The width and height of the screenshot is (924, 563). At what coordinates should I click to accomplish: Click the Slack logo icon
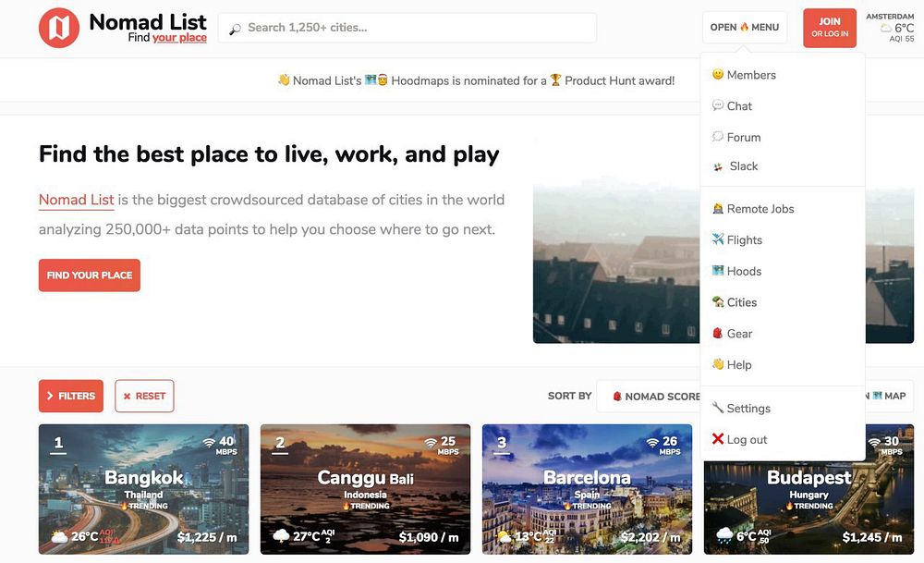(718, 166)
